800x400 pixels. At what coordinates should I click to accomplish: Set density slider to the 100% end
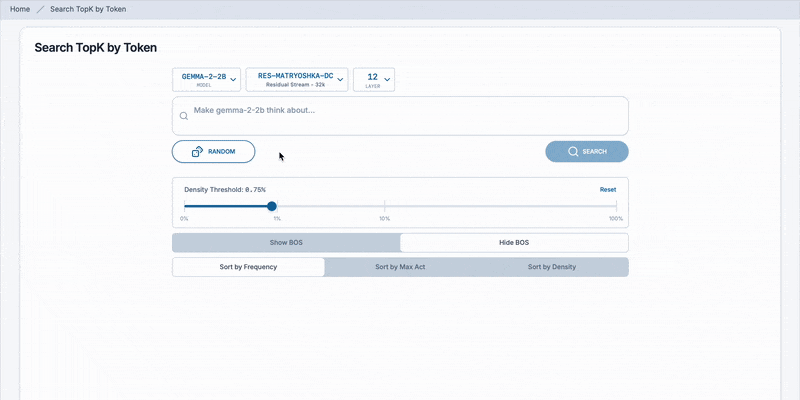pyautogui.click(x=616, y=206)
